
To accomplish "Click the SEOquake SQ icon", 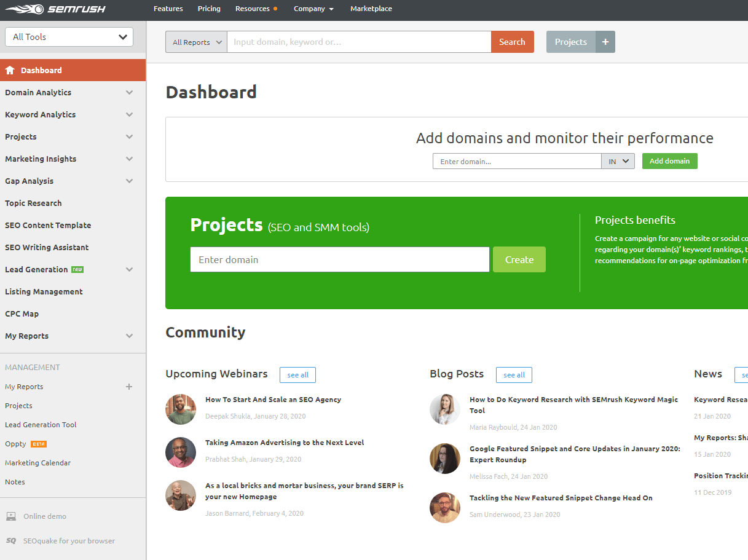I will coord(11,541).
